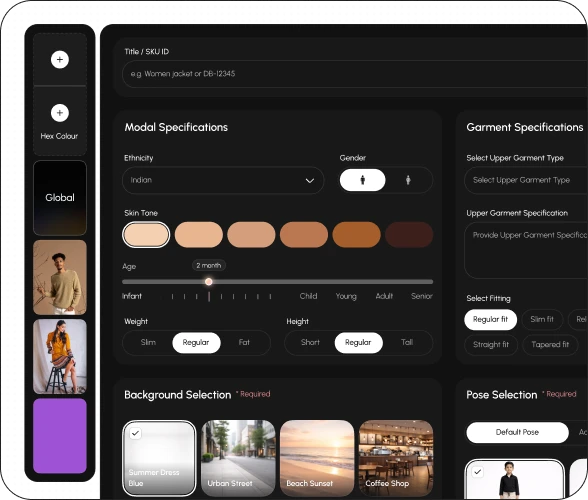Choose the lightest skin tone swatch
Screen dimensions: 588x500
click(146, 234)
